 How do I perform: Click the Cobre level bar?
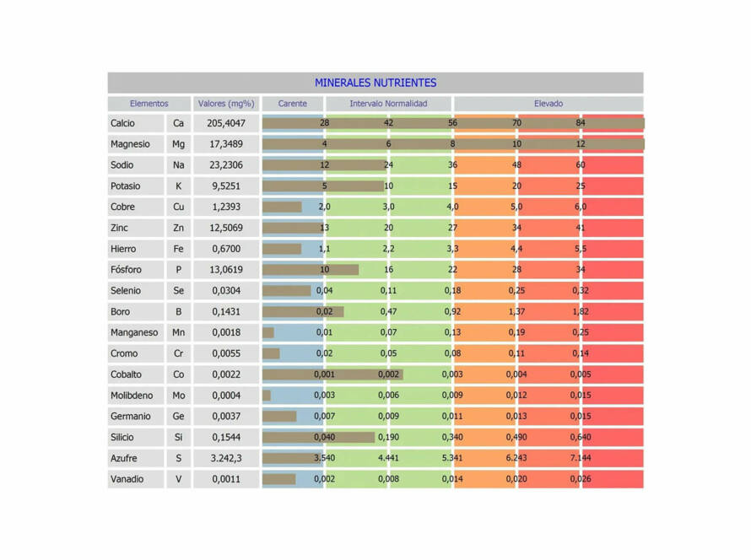tap(282, 207)
